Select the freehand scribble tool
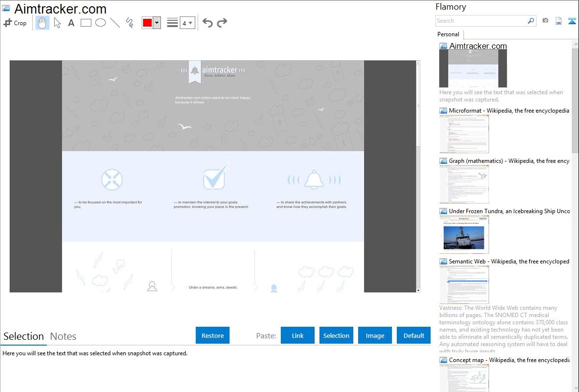 130,23
